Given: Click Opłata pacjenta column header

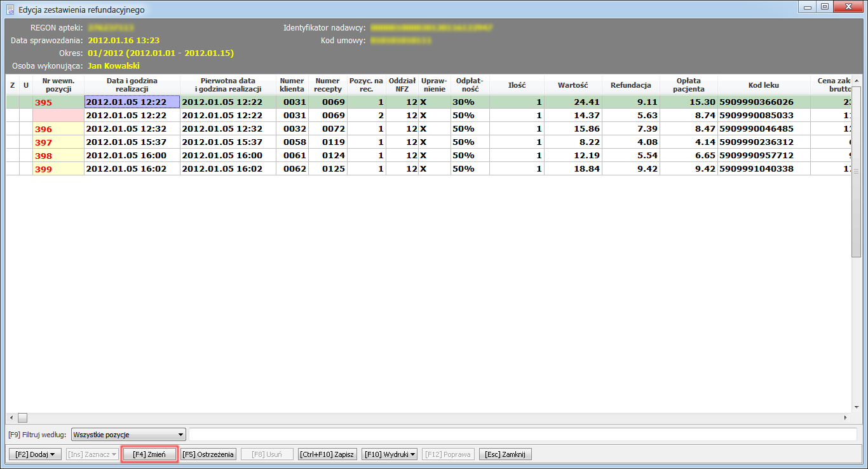Looking at the screenshot, I should pos(689,85).
